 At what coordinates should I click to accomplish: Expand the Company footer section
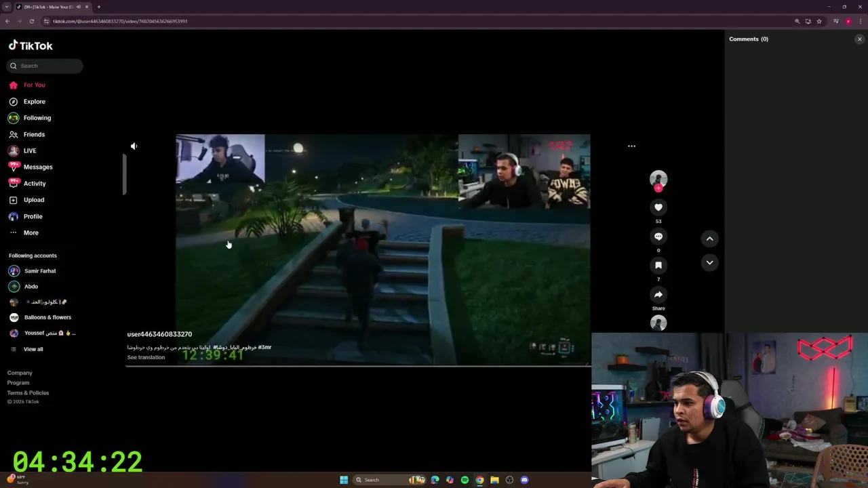coord(20,373)
